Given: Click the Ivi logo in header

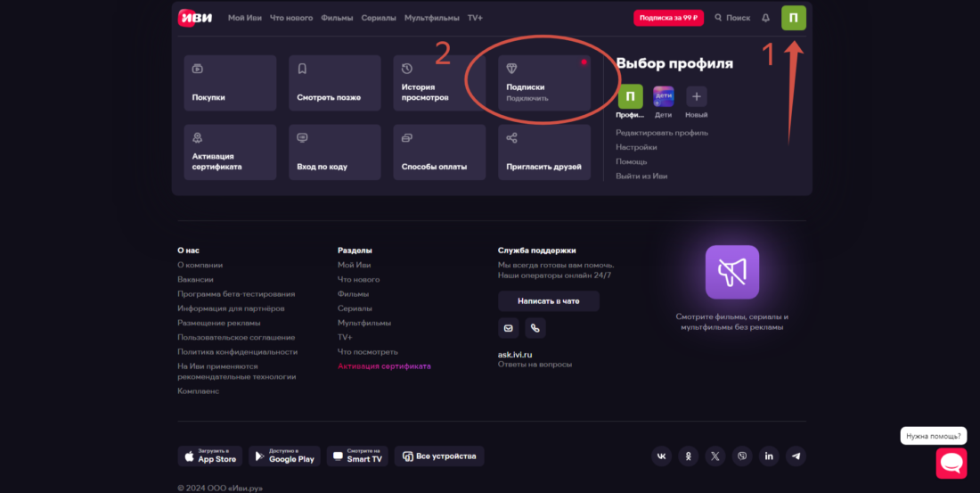Looking at the screenshot, I should pyautogui.click(x=195, y=18).
